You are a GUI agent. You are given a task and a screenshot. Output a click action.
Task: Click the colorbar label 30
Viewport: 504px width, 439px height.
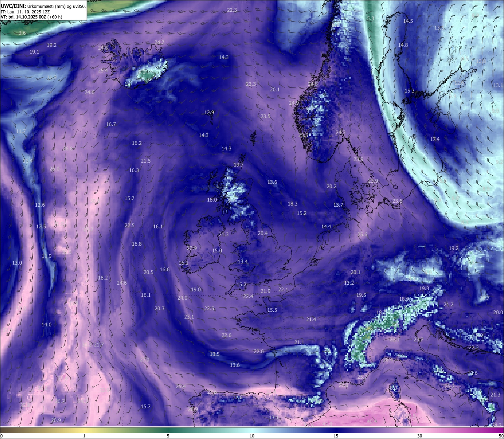[420, 436]
